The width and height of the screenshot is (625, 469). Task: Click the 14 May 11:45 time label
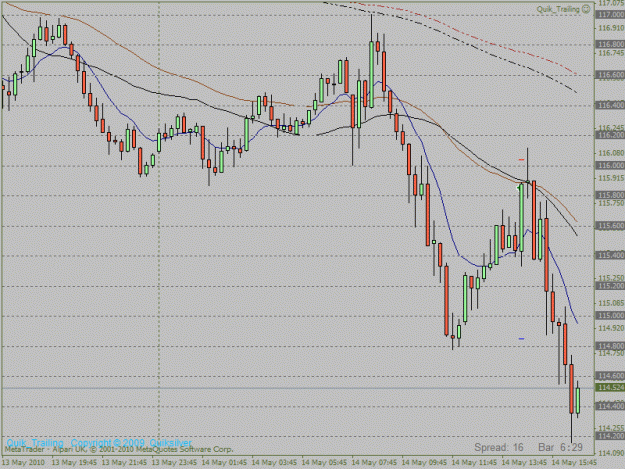[474, 463]
